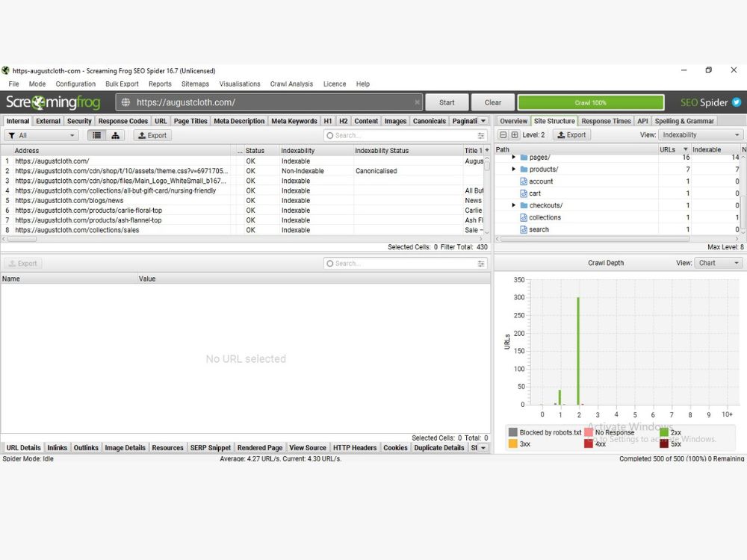This screenshot has height=560, width=747.
Task: Expand all levels icon in Site Structure
Action: click(515, 134)
